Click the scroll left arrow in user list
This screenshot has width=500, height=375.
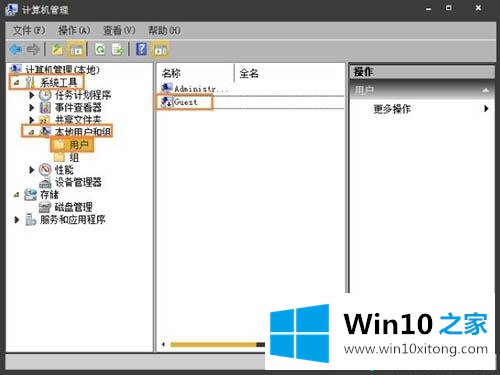click(163, 344)
